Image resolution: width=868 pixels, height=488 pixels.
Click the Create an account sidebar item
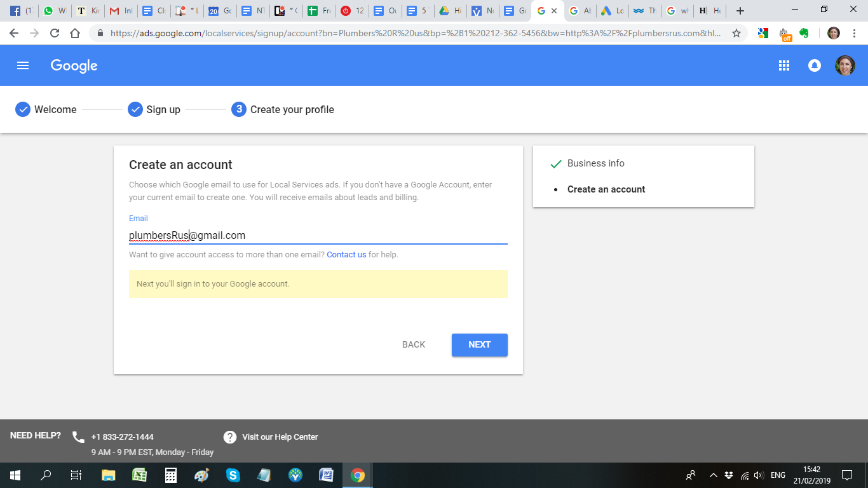point(606,189)
